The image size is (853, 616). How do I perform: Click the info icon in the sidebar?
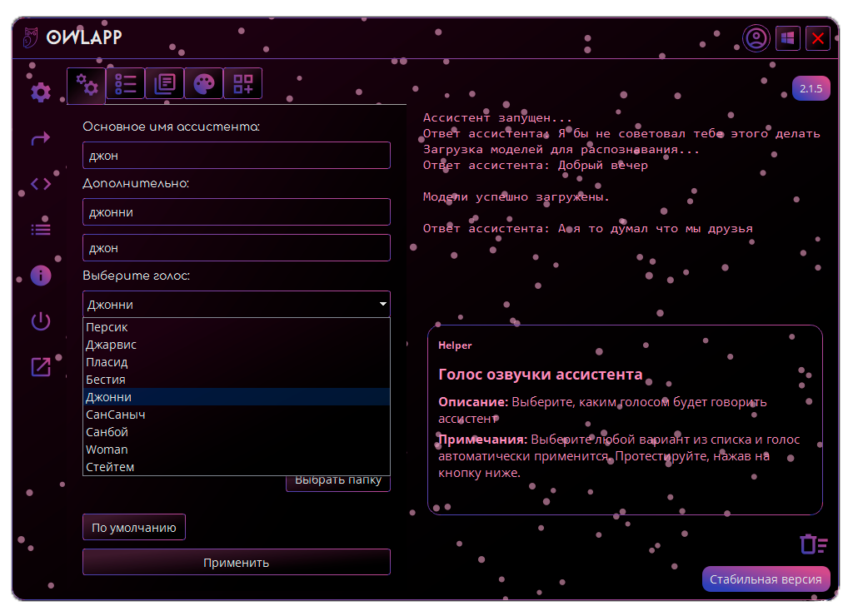coord(39,276)
